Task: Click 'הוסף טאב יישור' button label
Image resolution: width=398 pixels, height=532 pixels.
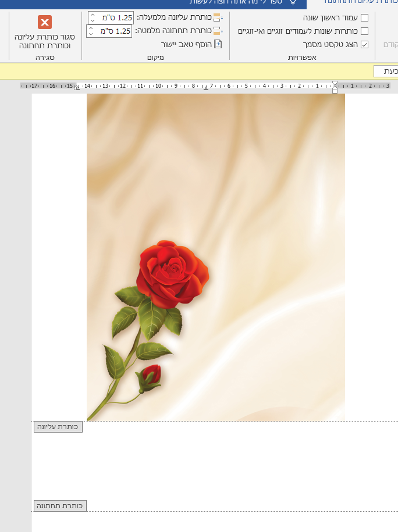Action: 186,44
